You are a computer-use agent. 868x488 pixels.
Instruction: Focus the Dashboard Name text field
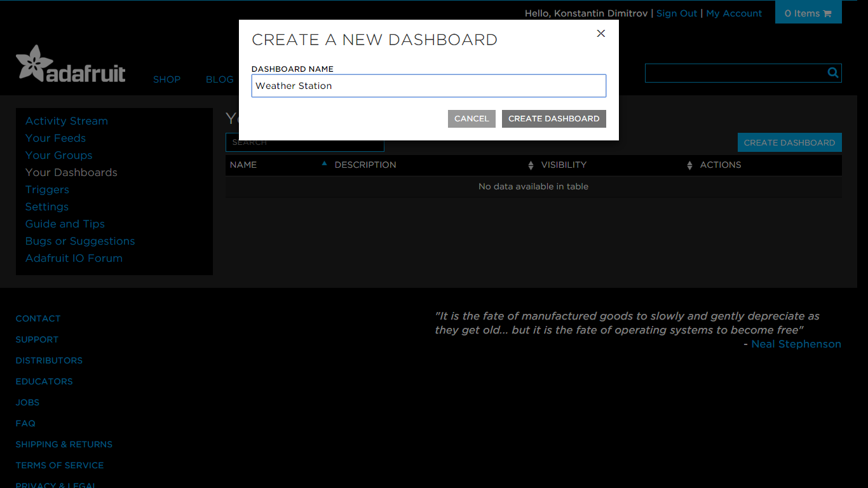pos(429,86)
